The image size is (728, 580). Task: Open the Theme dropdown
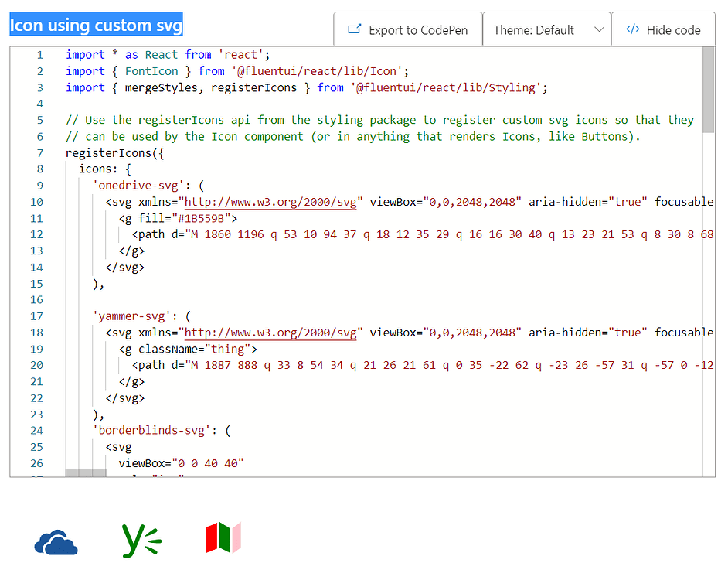[546, 30]
